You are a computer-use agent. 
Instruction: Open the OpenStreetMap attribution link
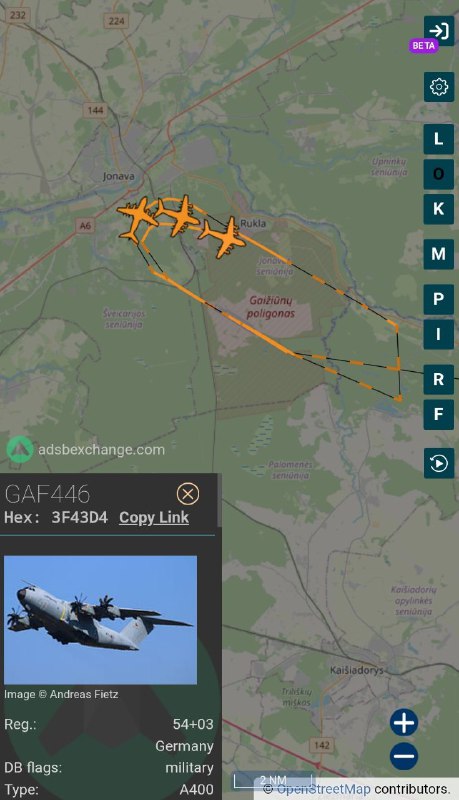[x=323, y=789]
